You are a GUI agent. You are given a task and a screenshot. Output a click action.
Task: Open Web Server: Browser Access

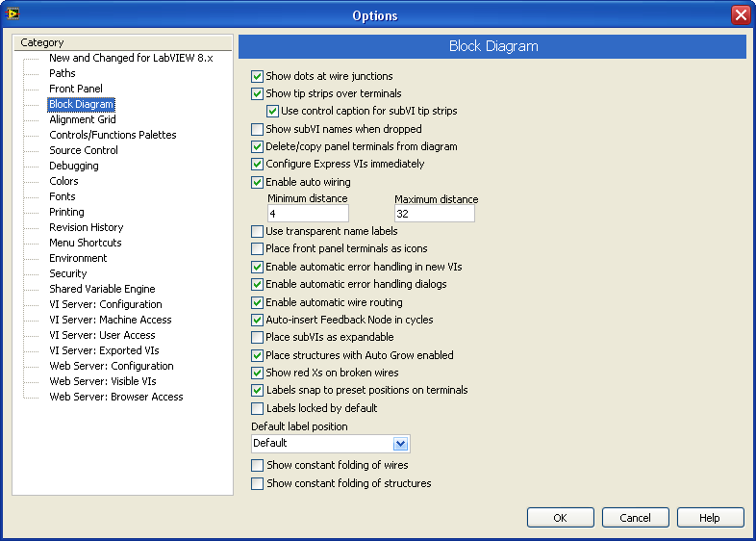point(116,398)
